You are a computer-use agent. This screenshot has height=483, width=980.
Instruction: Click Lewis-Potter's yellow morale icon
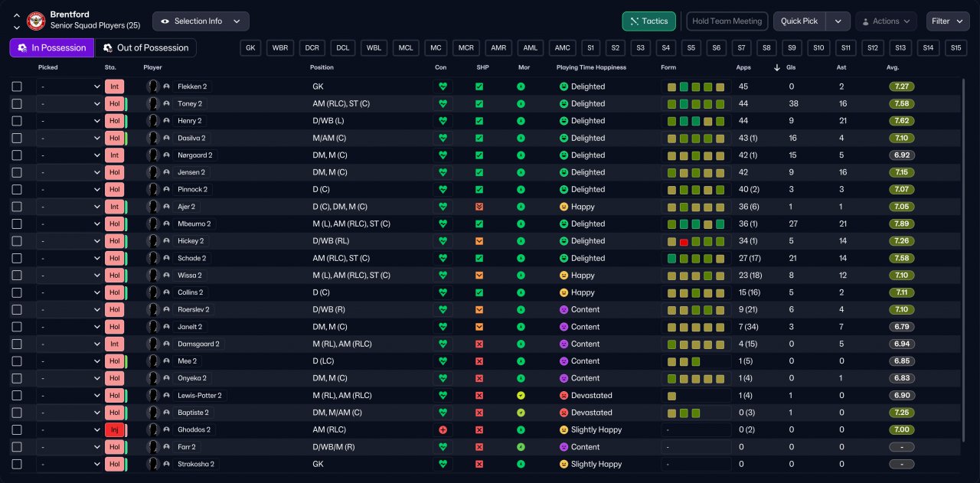[x=521, y=396]
